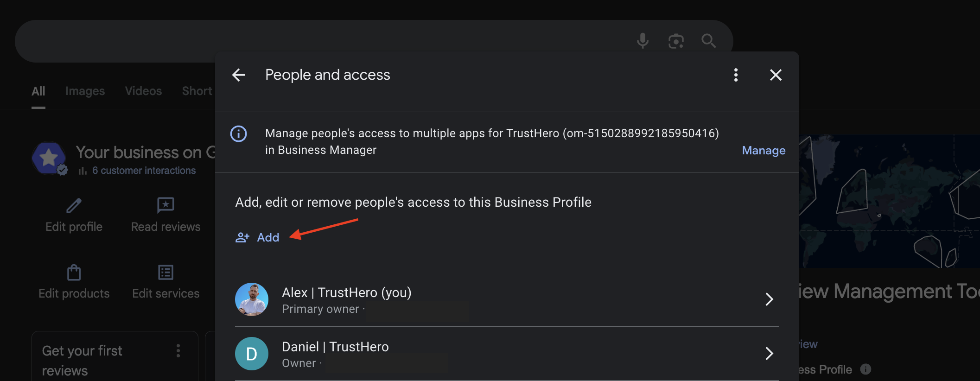This screenshot has width=980, height=381.
Task: Switch to the Images tab
Action: tap(85, 91)
